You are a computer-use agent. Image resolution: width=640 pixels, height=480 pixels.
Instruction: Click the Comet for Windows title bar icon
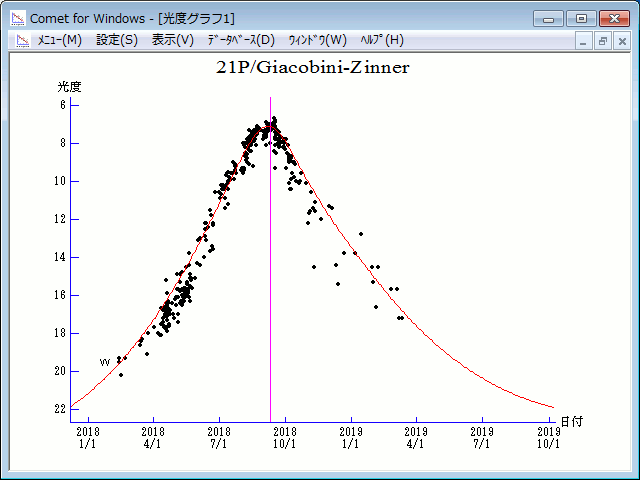[17, 18]
